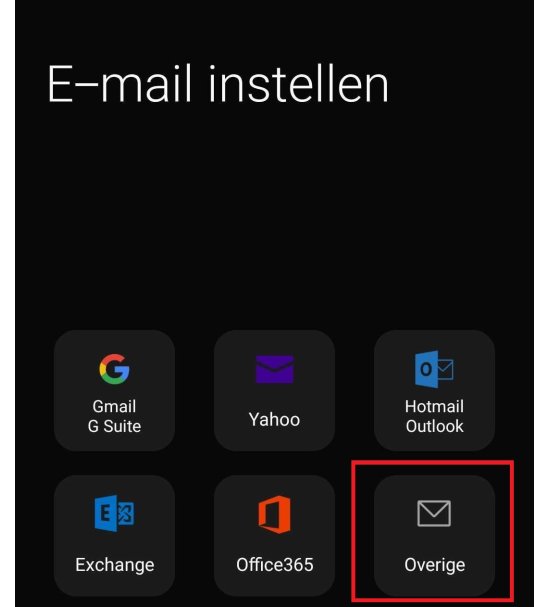Open the Yahoo account tile
The width and height of the screenshot is (550, 607).
tap(274, 390)
